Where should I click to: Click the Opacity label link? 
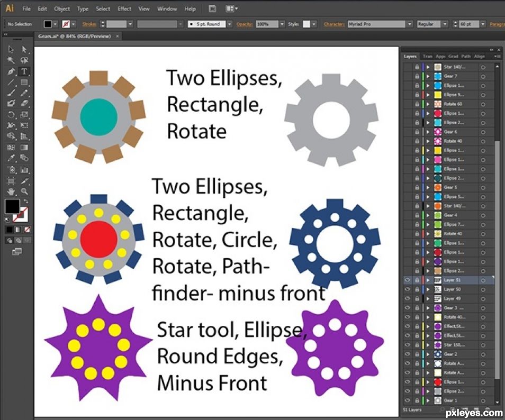point(244,24)
